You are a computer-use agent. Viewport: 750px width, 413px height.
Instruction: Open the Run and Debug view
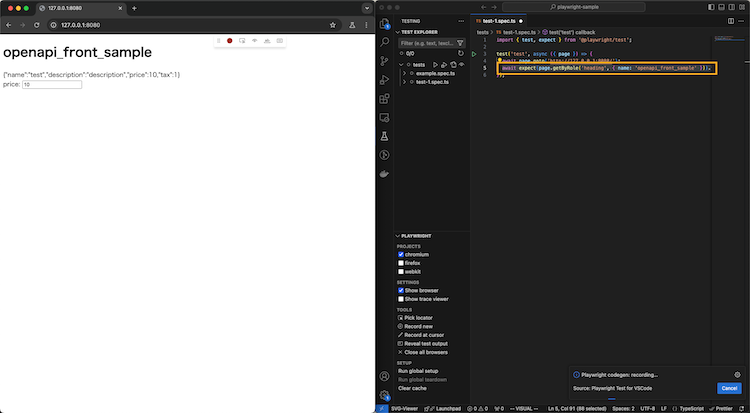[384, 80]
